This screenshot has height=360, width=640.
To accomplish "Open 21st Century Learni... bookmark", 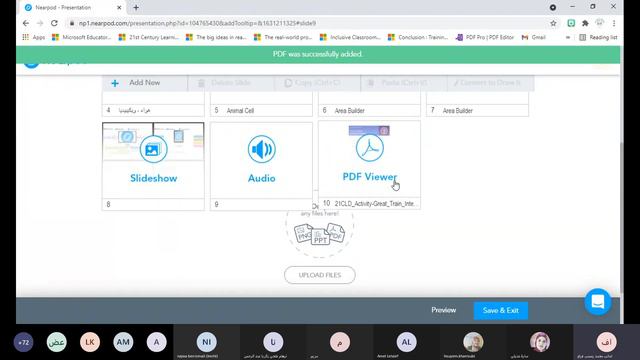I will tap(149, 37).
